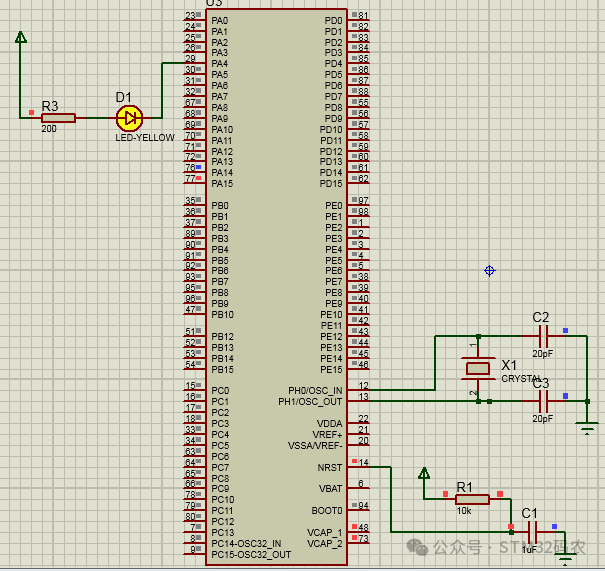Click the PA0 pin label

pos(220,20)
